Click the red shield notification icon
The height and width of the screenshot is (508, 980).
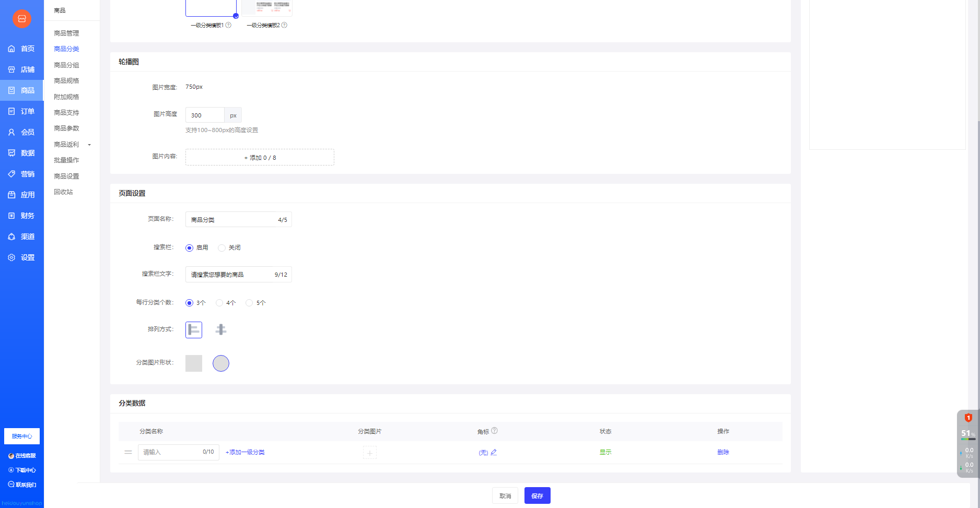[x=968, y=418]
